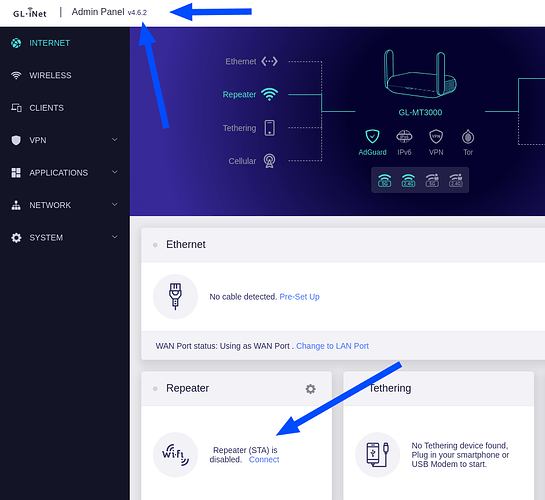Click the guest 2.4G Wi-Fi icon
This screenshot has height=500, width=545.
456,180
